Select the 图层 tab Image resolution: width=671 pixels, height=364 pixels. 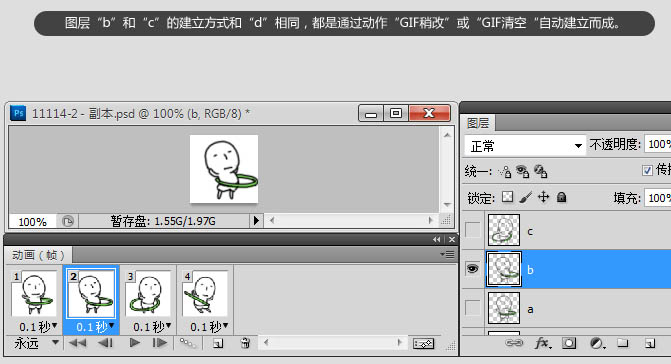[478, 123]
